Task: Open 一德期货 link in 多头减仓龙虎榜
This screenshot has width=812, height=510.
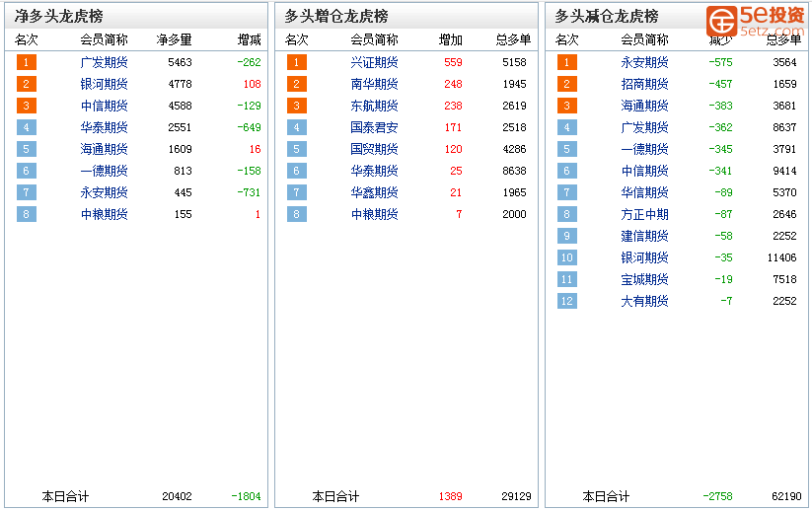Action: (644, 150)
